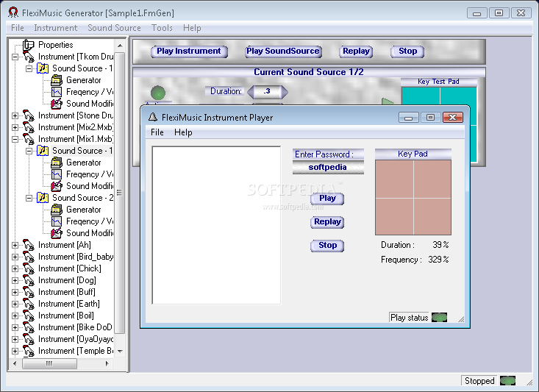This screenshot has height=392, width=539.
Task: Click Freqency icon under Sound Source 2
Action: coord(57,221)
